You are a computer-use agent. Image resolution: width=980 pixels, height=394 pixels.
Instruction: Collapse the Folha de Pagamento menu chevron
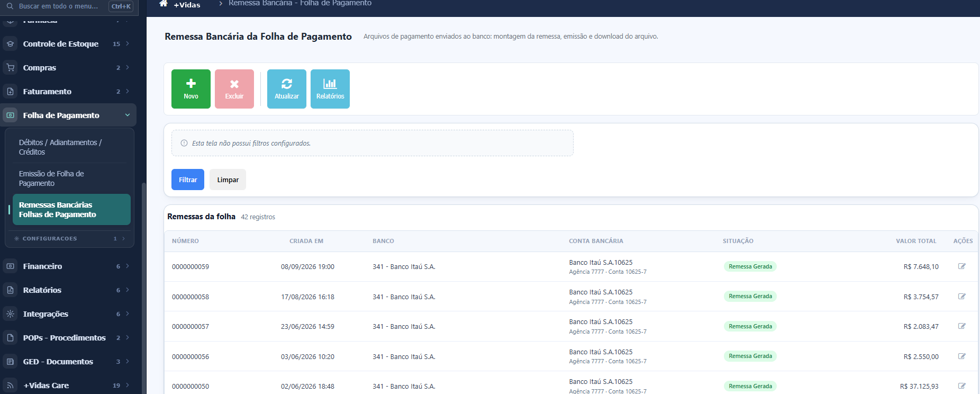click(x=128, y=115)
